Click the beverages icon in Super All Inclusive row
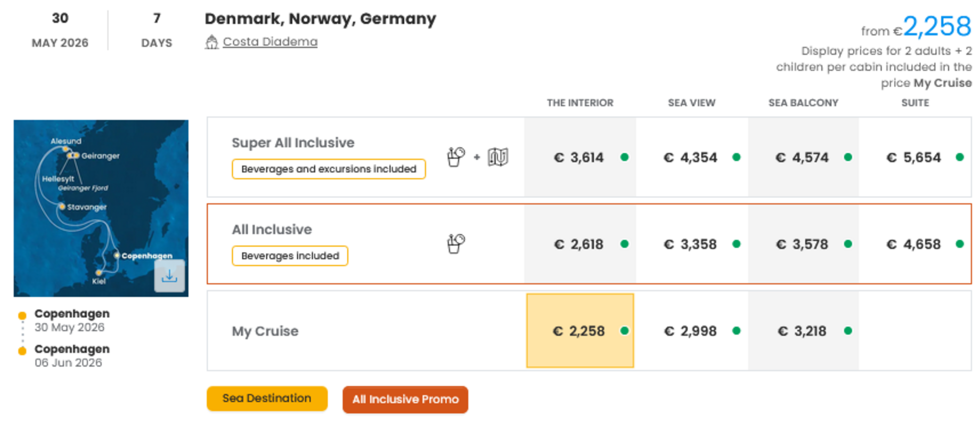 tap(456, 157)
